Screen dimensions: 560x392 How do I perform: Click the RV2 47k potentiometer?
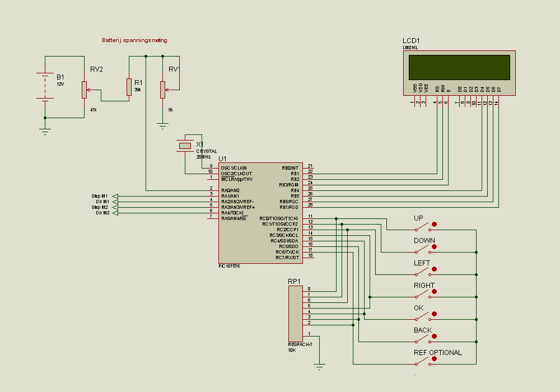click(84, 89)
